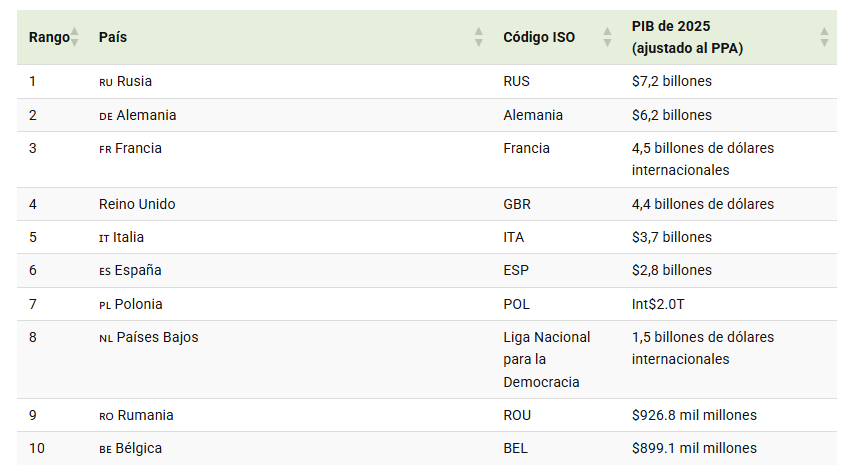This screenshot has height=474, width=850.
Task: Click the Código ISO header label
Action: click(539, 37)
